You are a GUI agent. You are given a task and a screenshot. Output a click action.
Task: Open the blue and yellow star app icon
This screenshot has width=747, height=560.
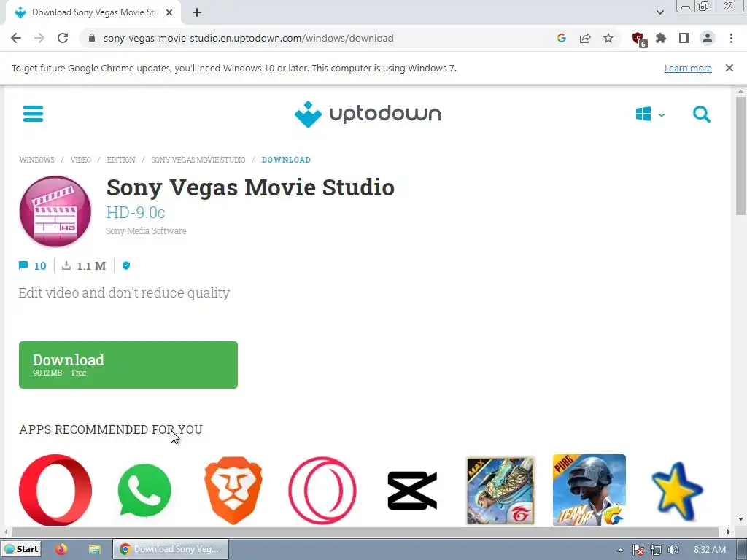click(x=677, y=491)
